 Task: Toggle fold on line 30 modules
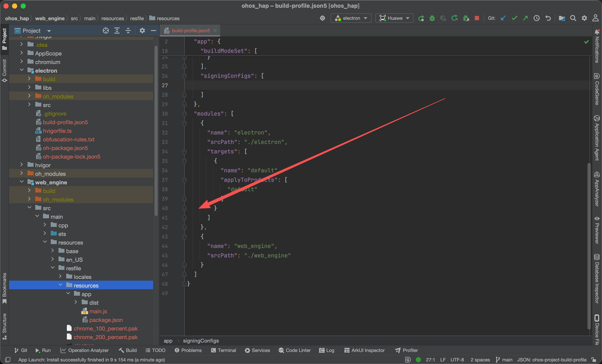click(x=184, y=114)
